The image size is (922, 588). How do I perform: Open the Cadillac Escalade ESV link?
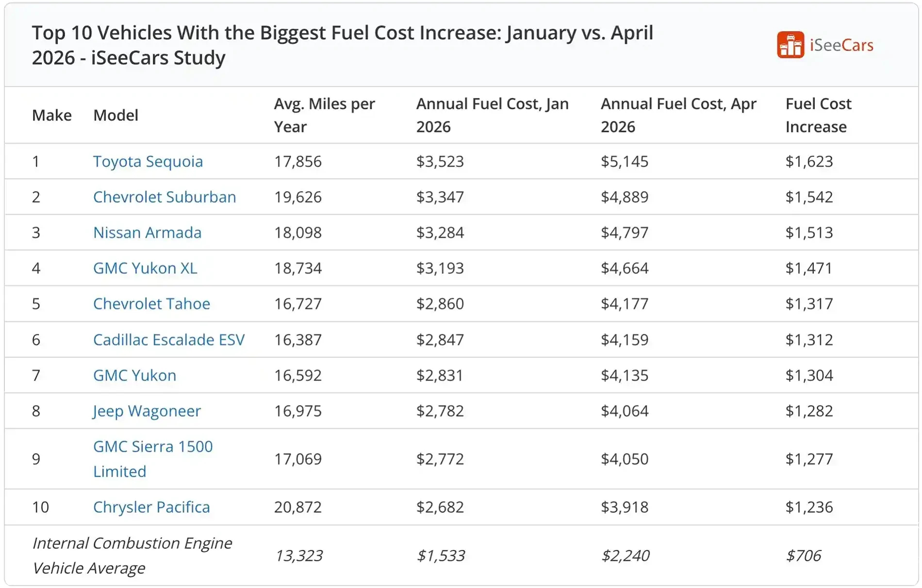169,340
